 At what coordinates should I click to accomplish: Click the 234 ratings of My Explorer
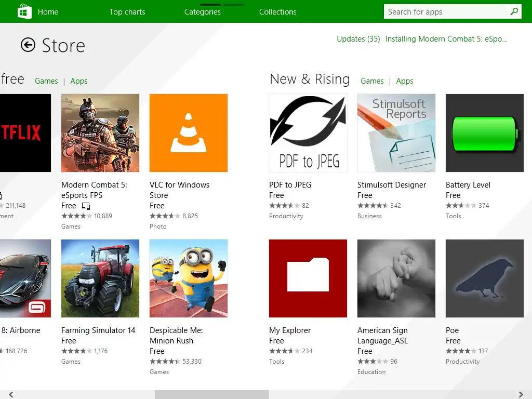pyautogui.click(x=308, y=351)
